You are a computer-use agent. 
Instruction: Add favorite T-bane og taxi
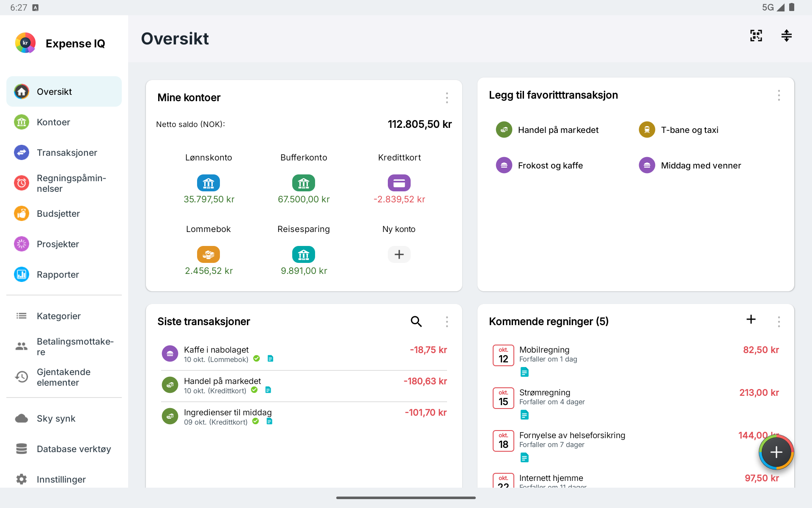(678, 130)
